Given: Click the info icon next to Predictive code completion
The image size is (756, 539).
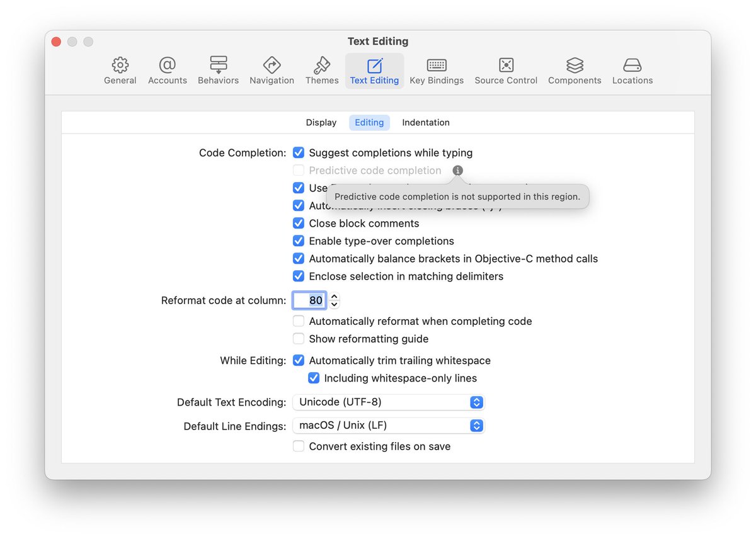Looking at the screenshot, I should tap(457, 170).
